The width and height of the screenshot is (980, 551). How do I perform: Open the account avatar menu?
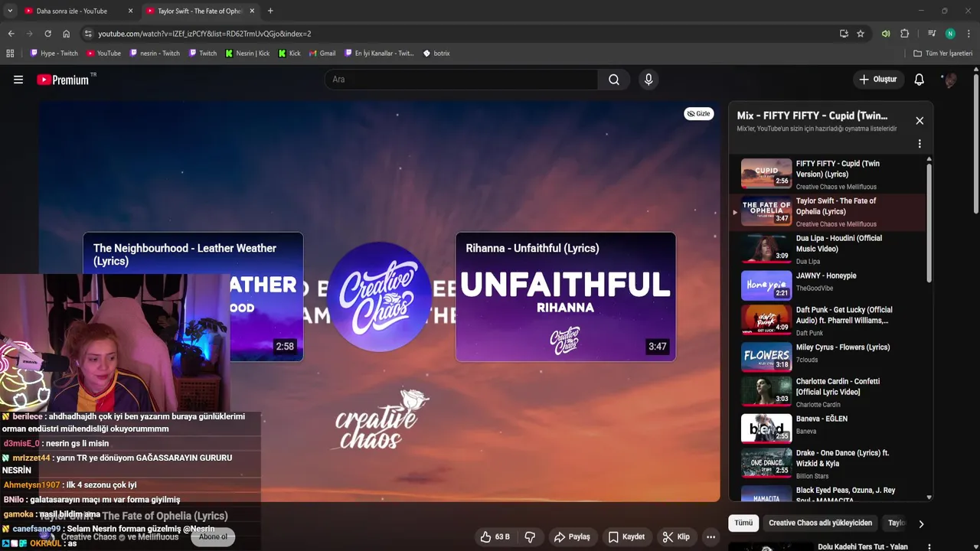[x=950, y=80]
